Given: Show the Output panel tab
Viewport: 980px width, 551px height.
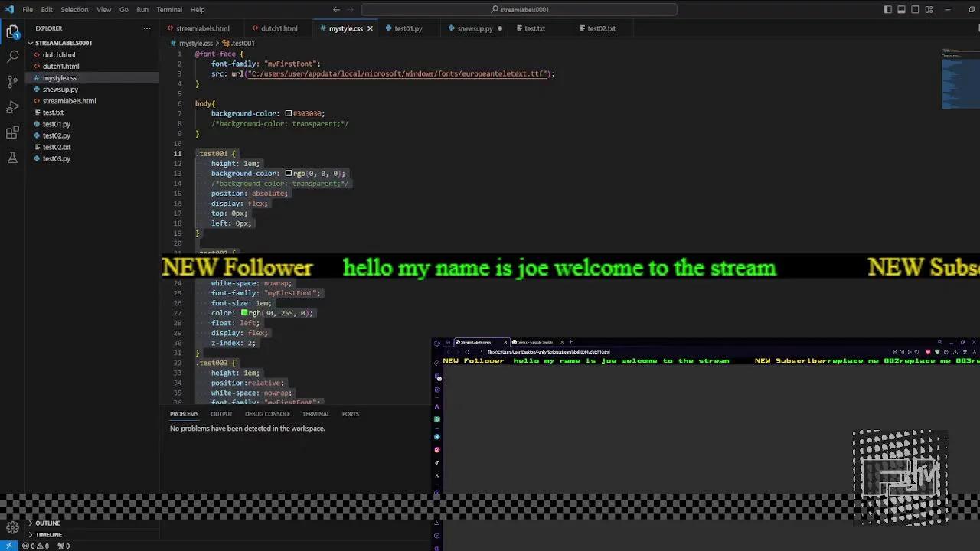Looking at the screenshot, I should 221,414.
